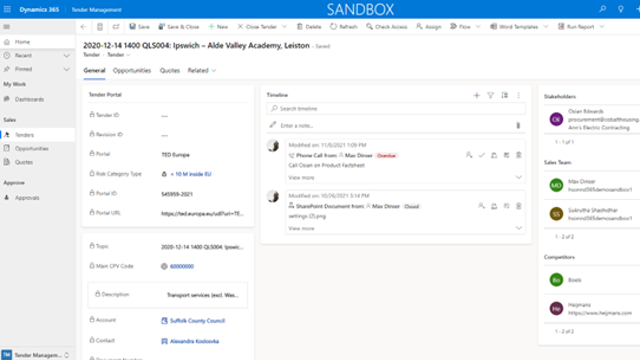The height and width of the screenshot is (360, 640).
Task: Click the Enter a note field
Action: pyautogui.click(x=392, y=126)
